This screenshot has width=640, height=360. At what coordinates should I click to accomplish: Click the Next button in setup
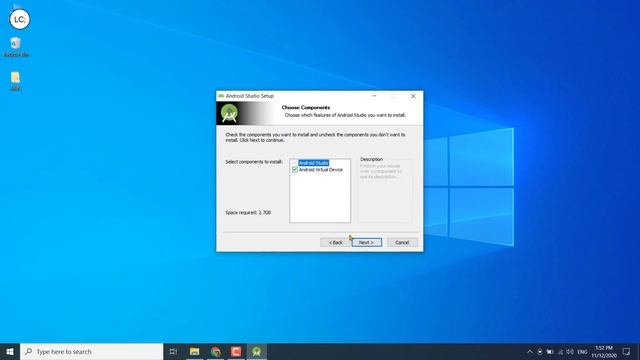(x=367, y=242)
